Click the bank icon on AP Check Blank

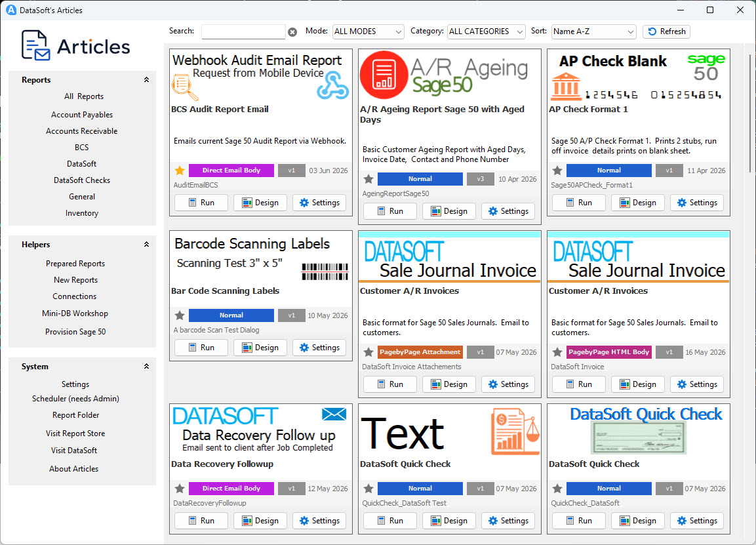(x=566, y=87)
